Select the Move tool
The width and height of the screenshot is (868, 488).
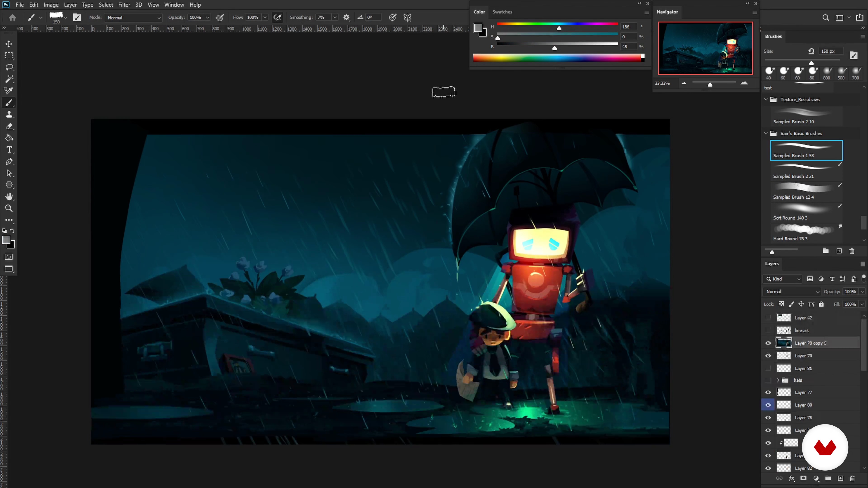(x=9, y=44)
